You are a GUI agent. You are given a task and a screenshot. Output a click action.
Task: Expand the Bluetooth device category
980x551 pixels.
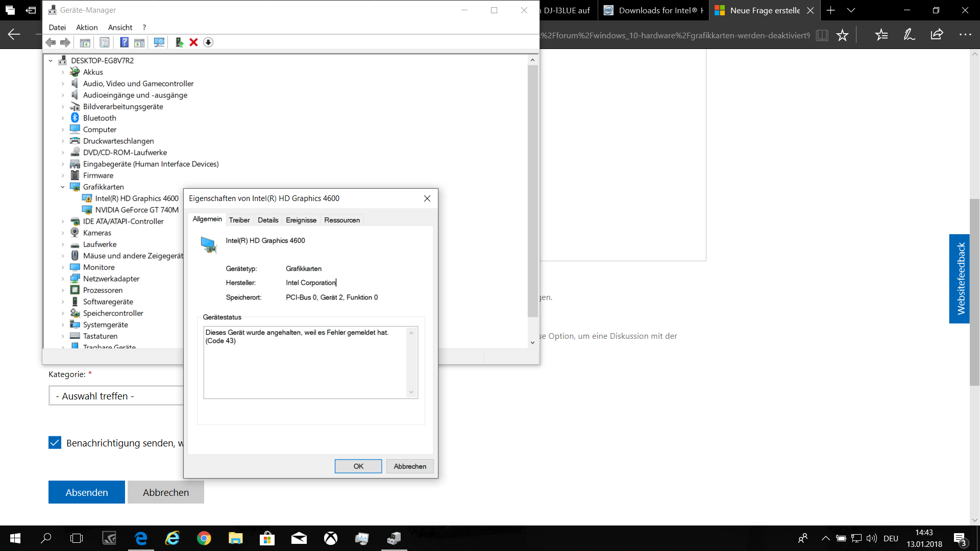coord(63,118)
